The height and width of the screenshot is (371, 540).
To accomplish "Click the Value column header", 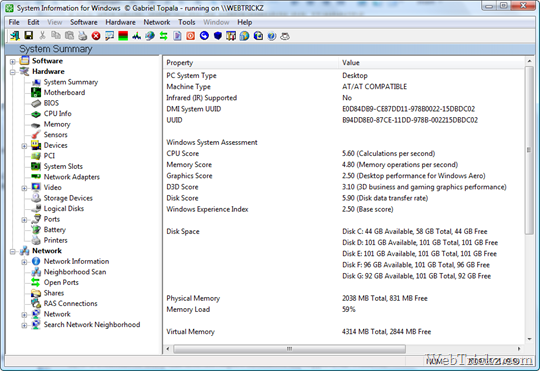I will pyautogui.click(x=431, y=63).
